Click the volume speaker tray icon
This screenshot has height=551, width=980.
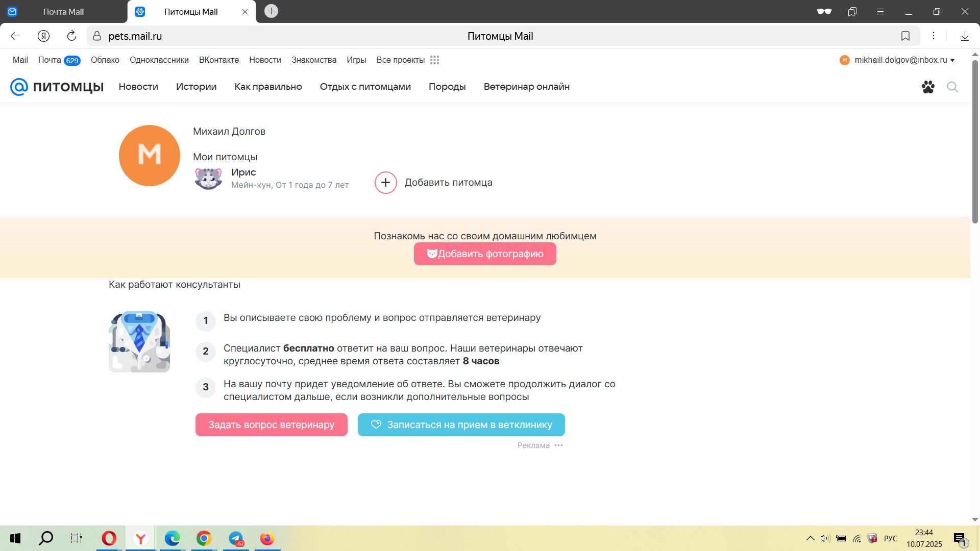point(825,538)
